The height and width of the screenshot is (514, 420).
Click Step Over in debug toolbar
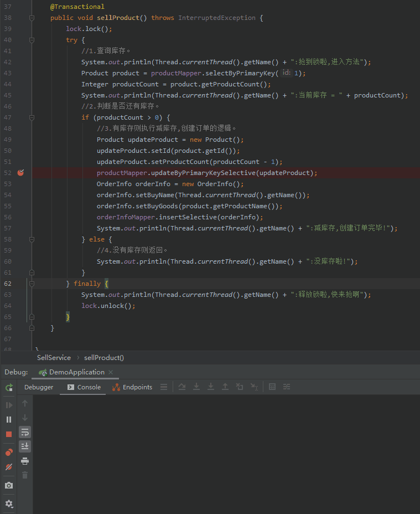pos(182,387)
